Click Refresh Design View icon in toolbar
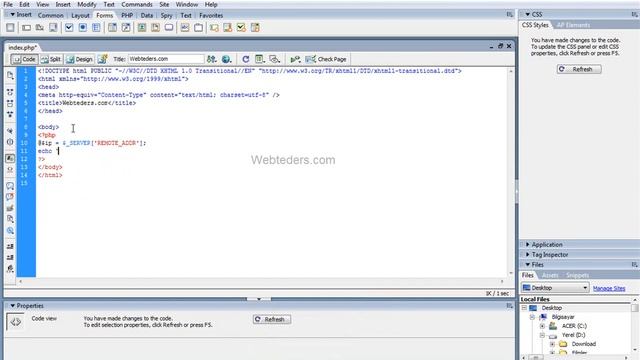640x360 pixels. point(246,59)
